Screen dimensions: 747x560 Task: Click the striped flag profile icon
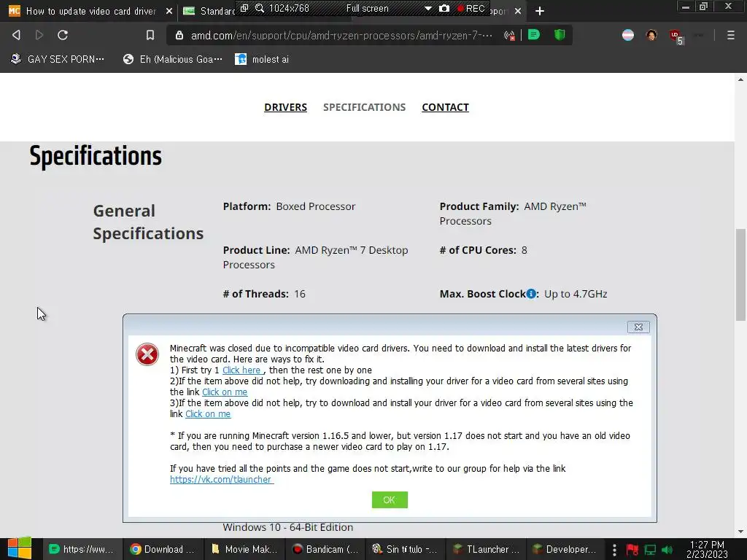(x=628, y=35)
